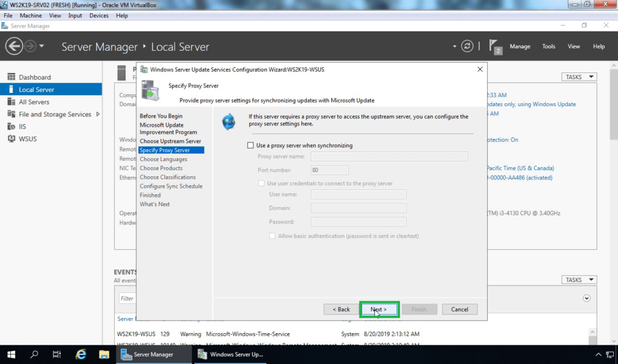Click the Pacific Time (US & Canada) link
Viewport: 618px width, 364px height.
point(520,168)
